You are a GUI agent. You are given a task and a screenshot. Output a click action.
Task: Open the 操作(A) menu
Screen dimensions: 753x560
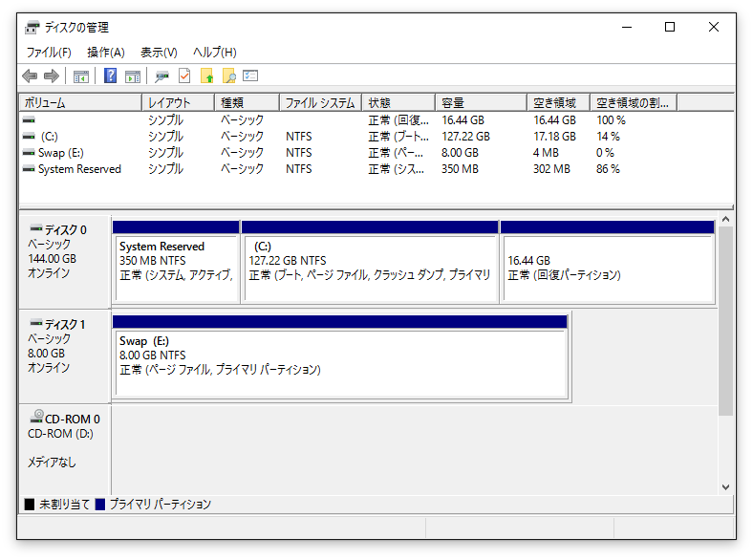106,52
